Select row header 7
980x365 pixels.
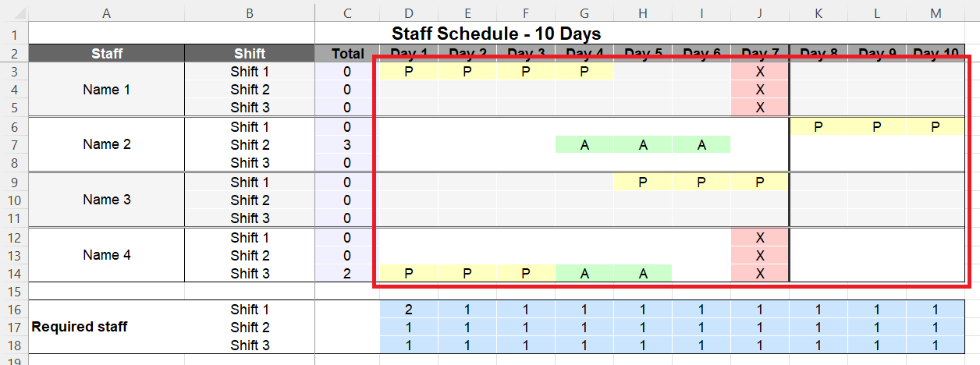(x=13, y=145)
